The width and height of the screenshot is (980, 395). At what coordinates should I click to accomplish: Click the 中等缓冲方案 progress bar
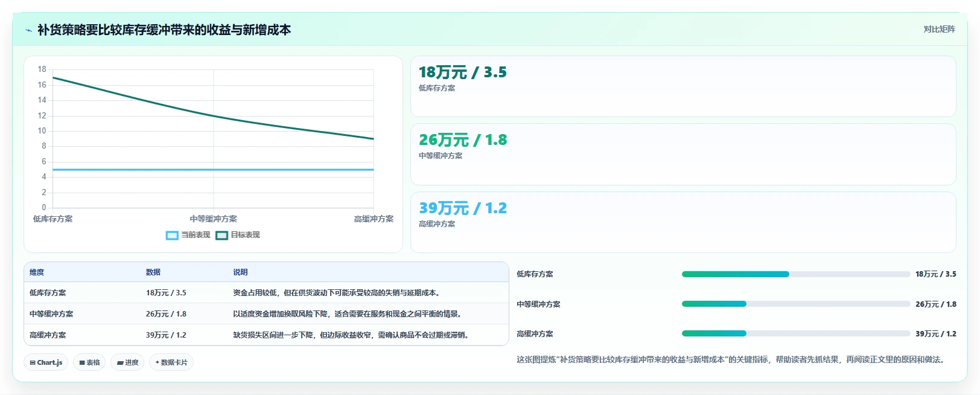point(796,304)
